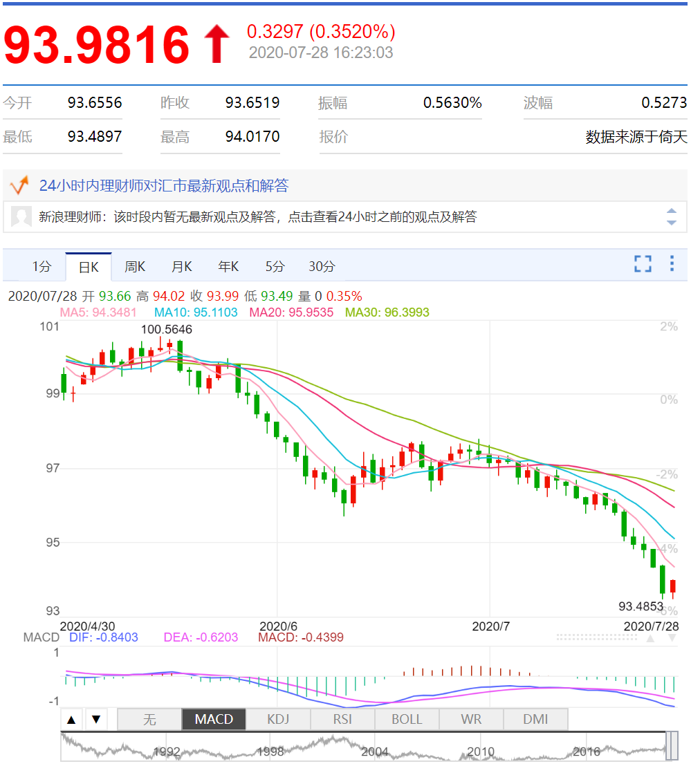Open the vertical three-dot chart menu

pyautogui.click(x=672, y=263)
